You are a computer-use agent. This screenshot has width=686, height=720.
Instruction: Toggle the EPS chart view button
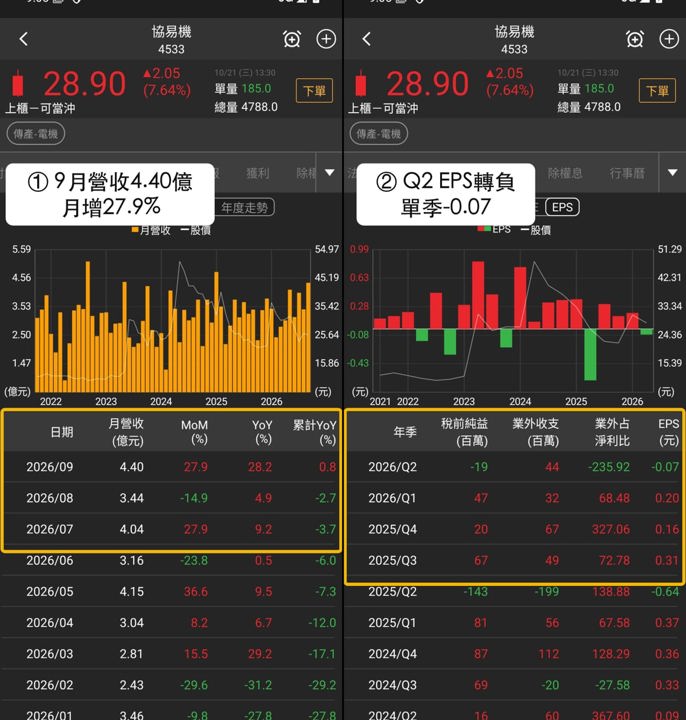point(562,207)
